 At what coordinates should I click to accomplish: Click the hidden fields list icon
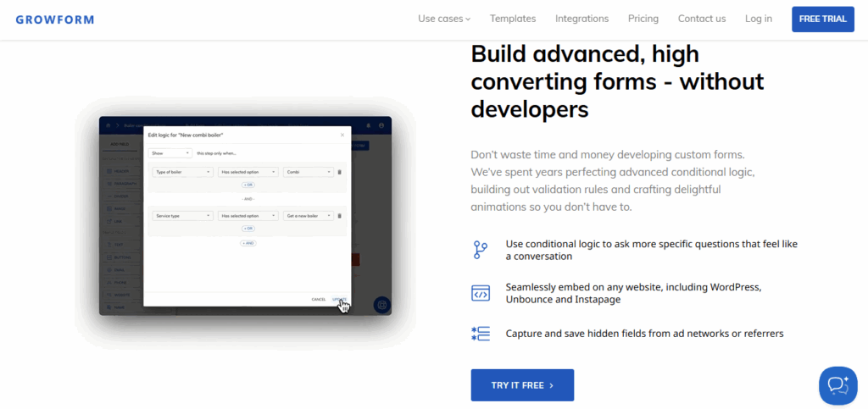point(481,334)
